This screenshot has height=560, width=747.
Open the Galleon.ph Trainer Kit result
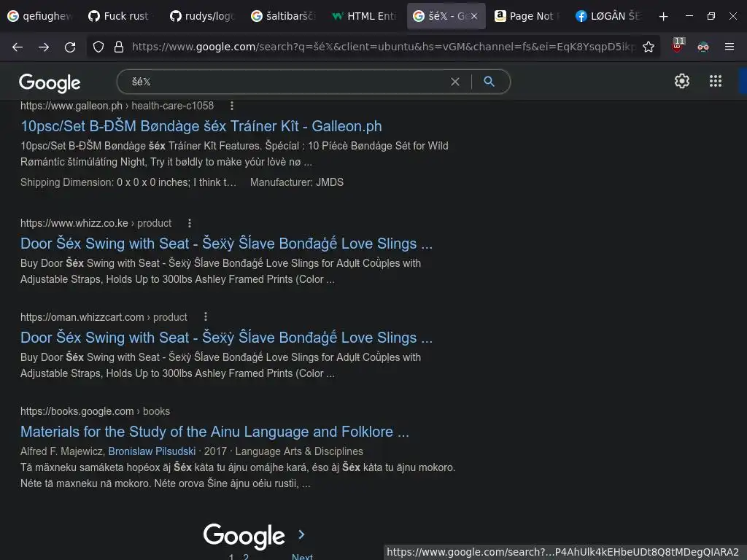coord(201,126)
